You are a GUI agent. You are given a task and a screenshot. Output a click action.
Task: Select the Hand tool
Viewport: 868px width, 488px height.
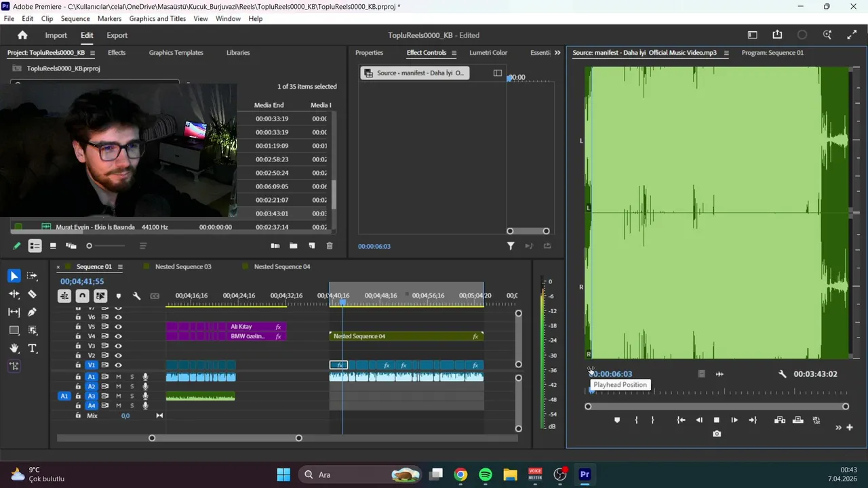click(x=14, y=348)
